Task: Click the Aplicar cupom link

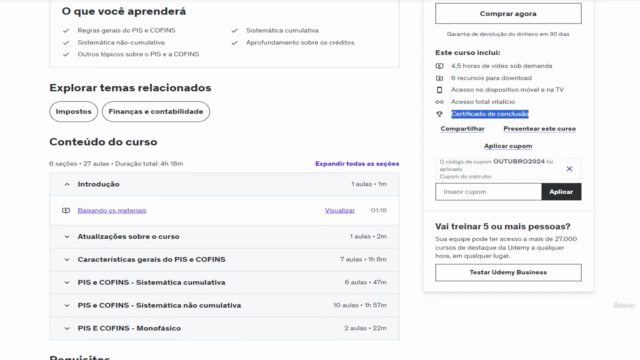Action: [508, 146]
